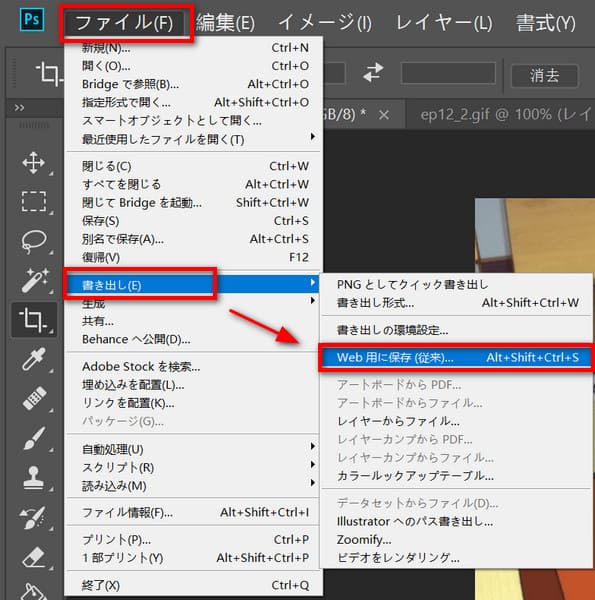The image size is (595, 600).
Task: Select 書き出し形式... in submenu
Action: coord(457,303)
